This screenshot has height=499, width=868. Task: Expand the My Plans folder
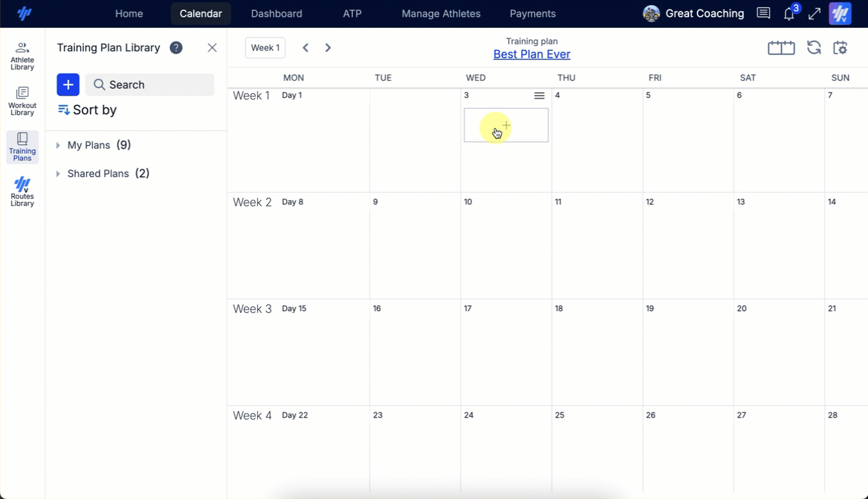pyautogui.click(x=58, y=145)
